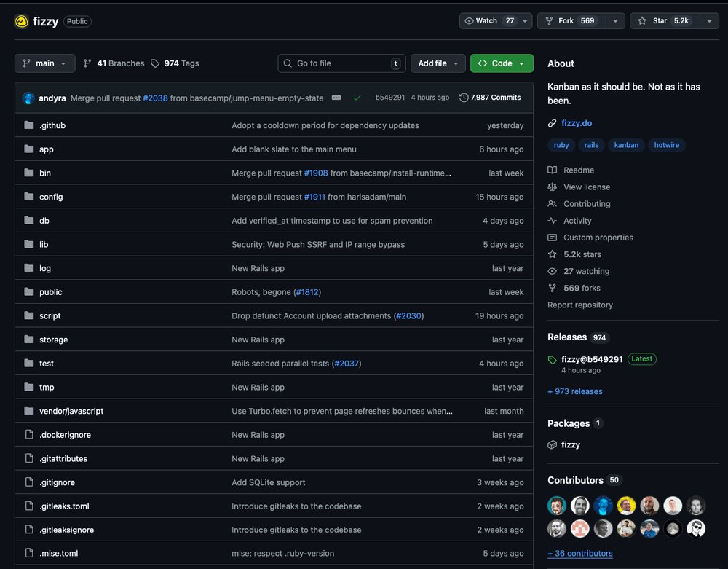Image resolution: width=728 pixels, height=569 pixels.
Task: Open the script folder
Action: tap(50, 315)
